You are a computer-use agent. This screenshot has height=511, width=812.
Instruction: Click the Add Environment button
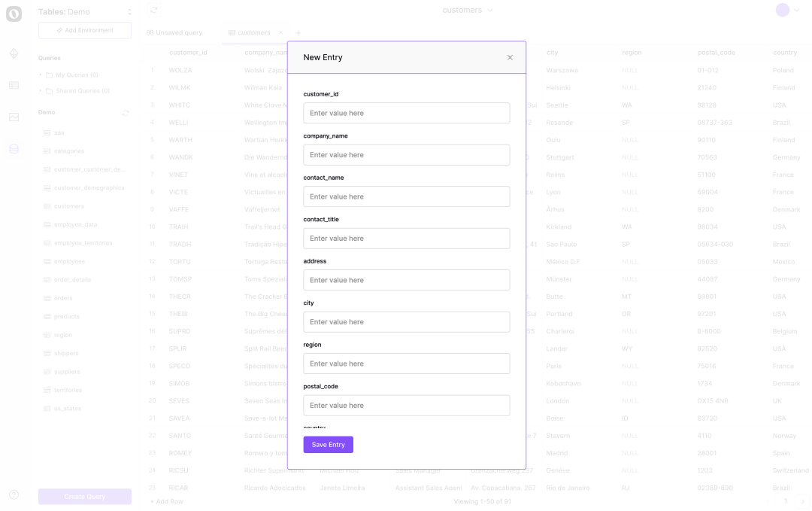(85, 31)
